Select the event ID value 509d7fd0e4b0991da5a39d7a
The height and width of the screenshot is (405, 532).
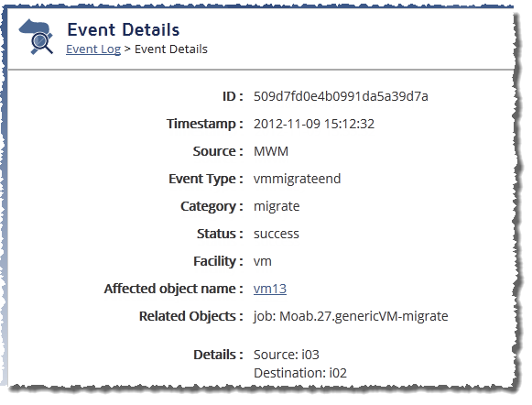click(341, 96)
